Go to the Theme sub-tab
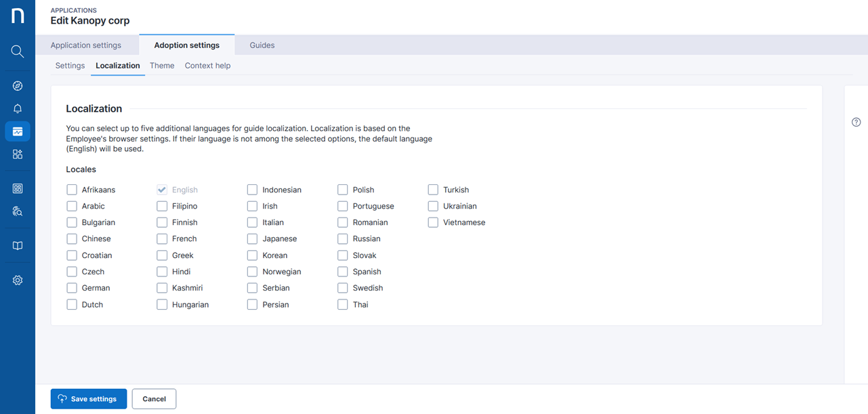The height and width of the screenshot is (414, 868). (162, 66)
